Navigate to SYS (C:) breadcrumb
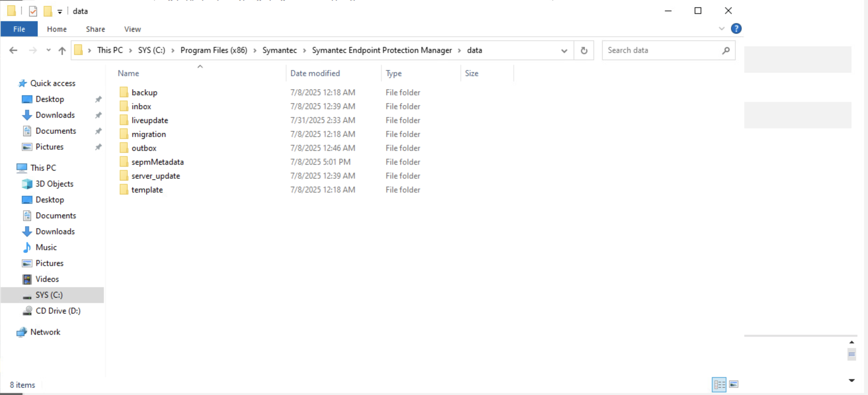Screen dimensions: 868x395 click(152, 50)
